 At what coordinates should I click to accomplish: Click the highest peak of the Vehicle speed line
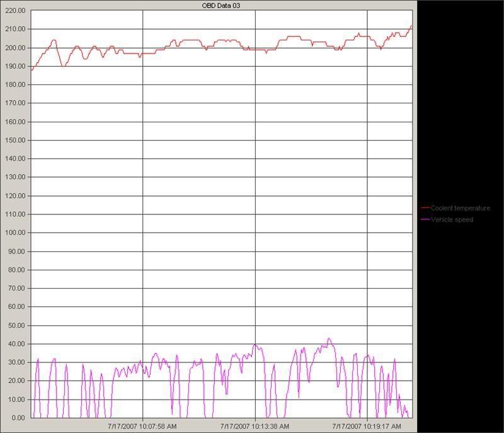pyautogui.click(x=328, y=338)
